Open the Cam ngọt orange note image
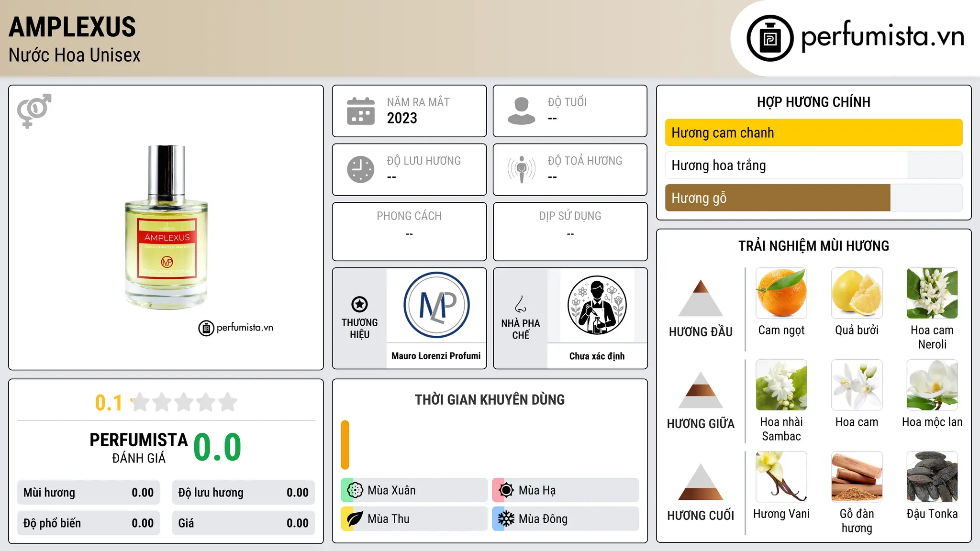Viewport: 980px width, 551px height. 781,293
